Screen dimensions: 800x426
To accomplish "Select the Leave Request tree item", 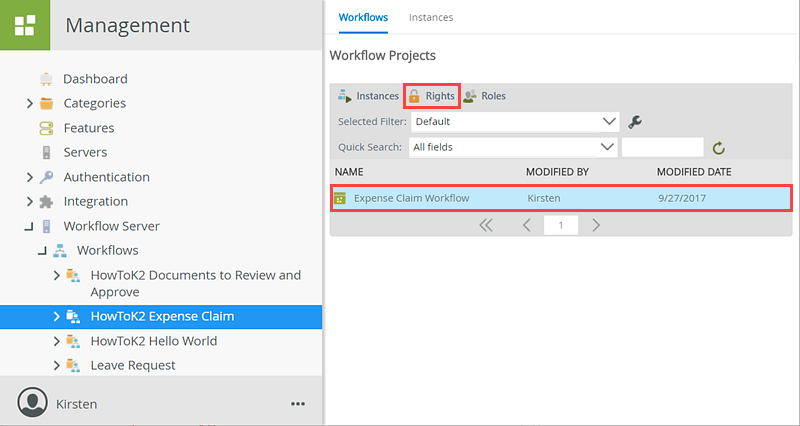I will point(133,365).
